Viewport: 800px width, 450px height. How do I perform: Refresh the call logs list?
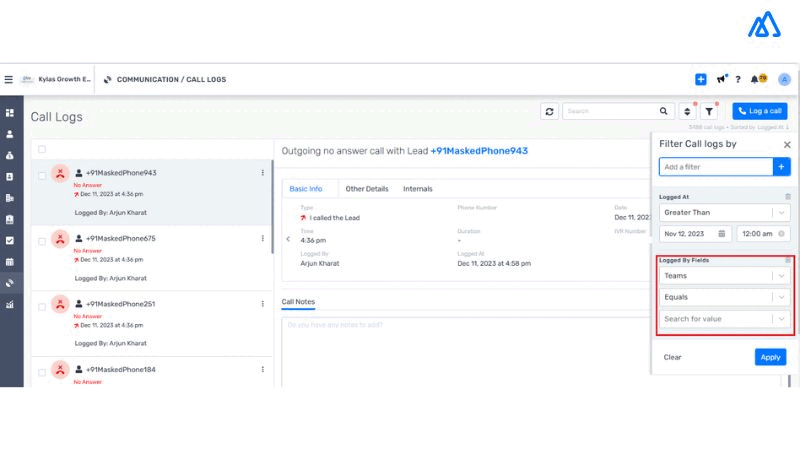click(549, 111)
